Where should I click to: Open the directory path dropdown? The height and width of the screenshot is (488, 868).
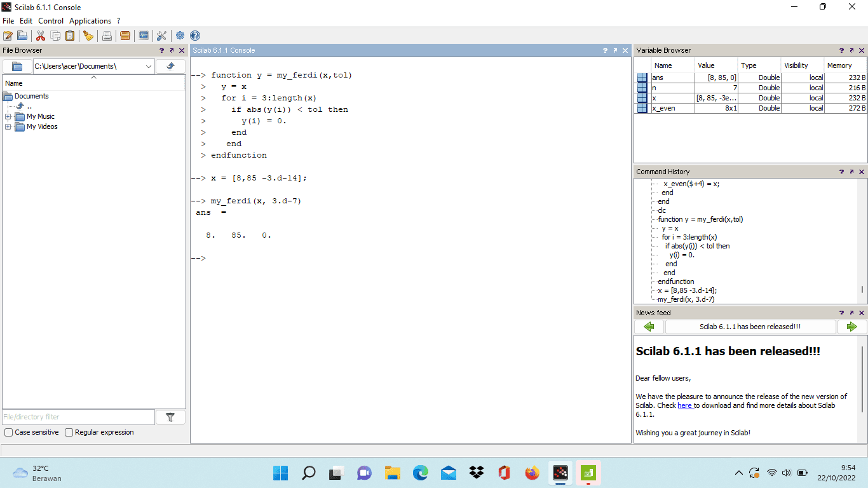click(148, 66)
